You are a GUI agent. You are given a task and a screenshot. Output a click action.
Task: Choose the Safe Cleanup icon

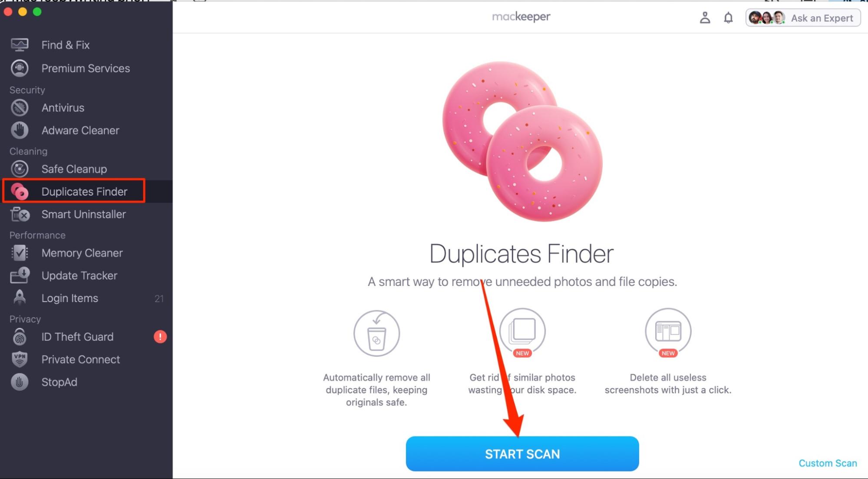pyautogui.click(x=20, y=169)
